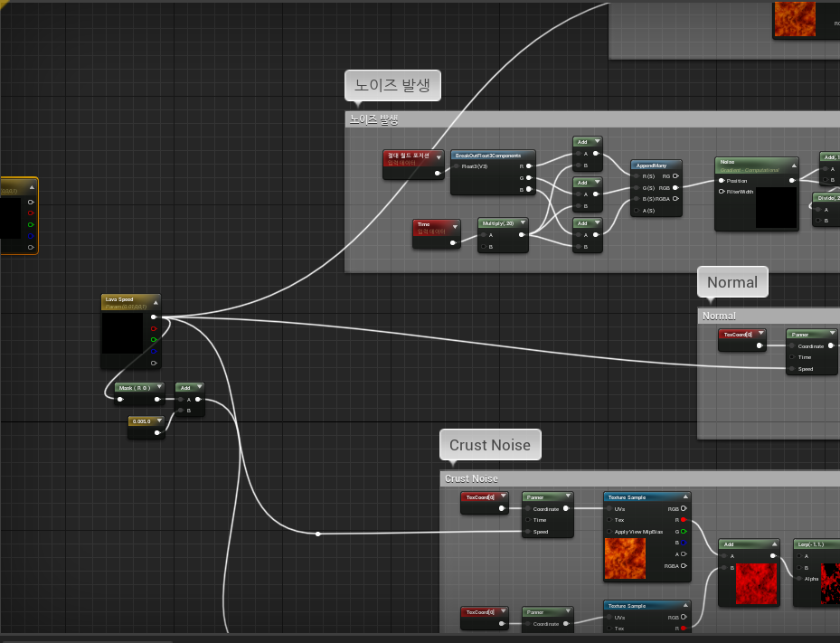The image size is (840, 643).
Task: Click the blue B output on Texture Sample
Action: pos(684,543)
